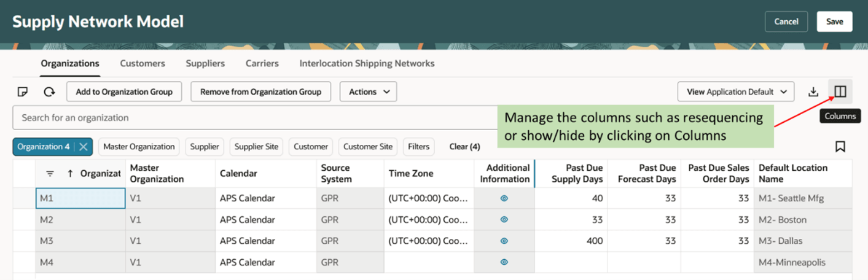Image resolution: width=868 pixels, height=280 pixels.
Task: Click Add to Organization Group button
Action: (x=124, y=92)
